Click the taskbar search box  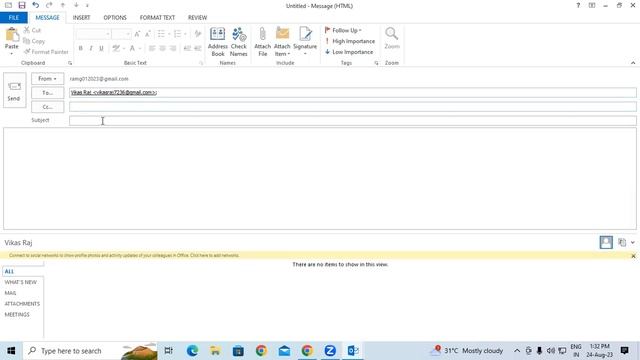90,351
